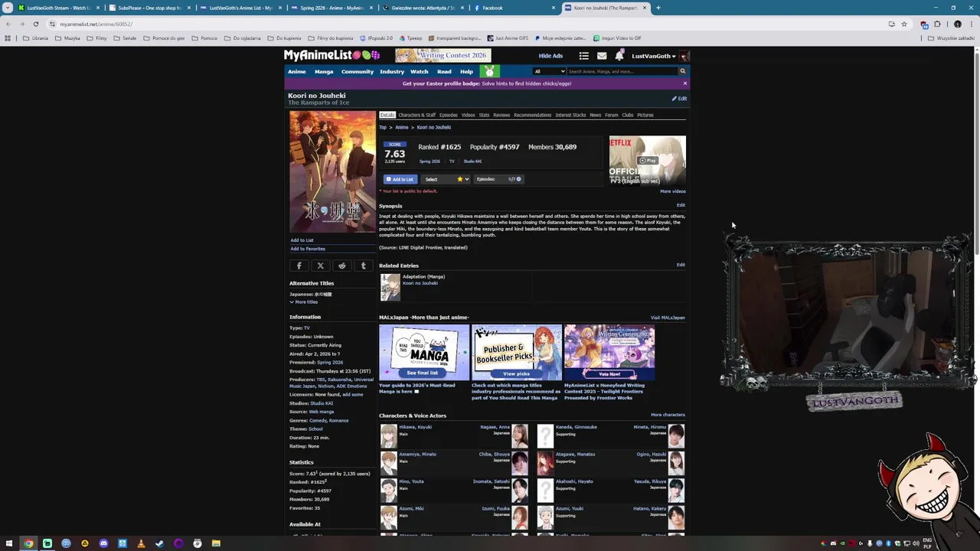This screenshot has height=551, width=980.
Task: Open the More videos link
Action: pyautogui.click(x=673, y=191)
